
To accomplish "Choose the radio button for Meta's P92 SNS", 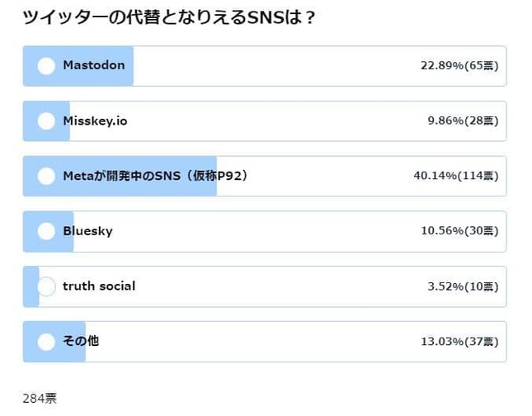I will pyautogui.click(x=47, y=176).
